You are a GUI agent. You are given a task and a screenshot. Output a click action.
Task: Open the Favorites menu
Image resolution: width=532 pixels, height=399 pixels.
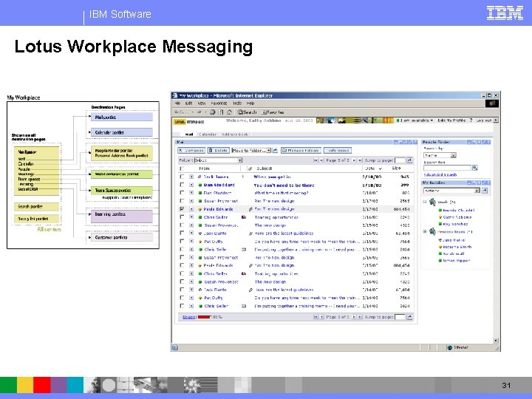click(x=219, y=103)
